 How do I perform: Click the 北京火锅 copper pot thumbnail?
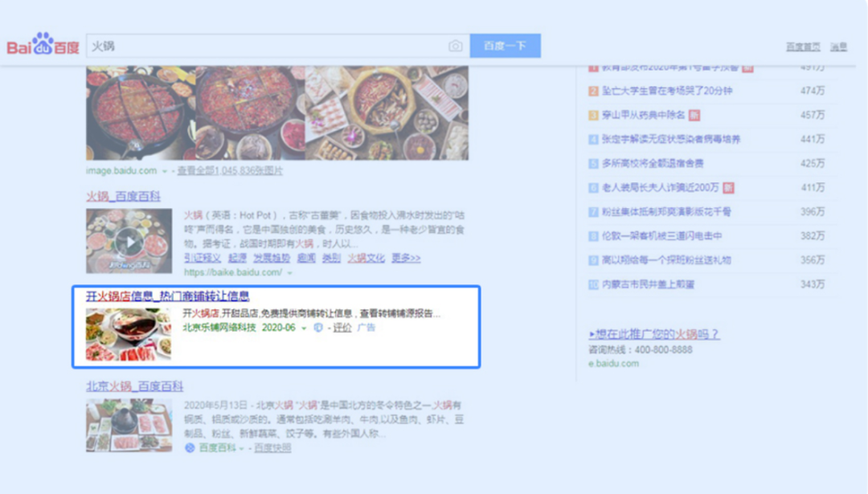[x=129, y=426]
